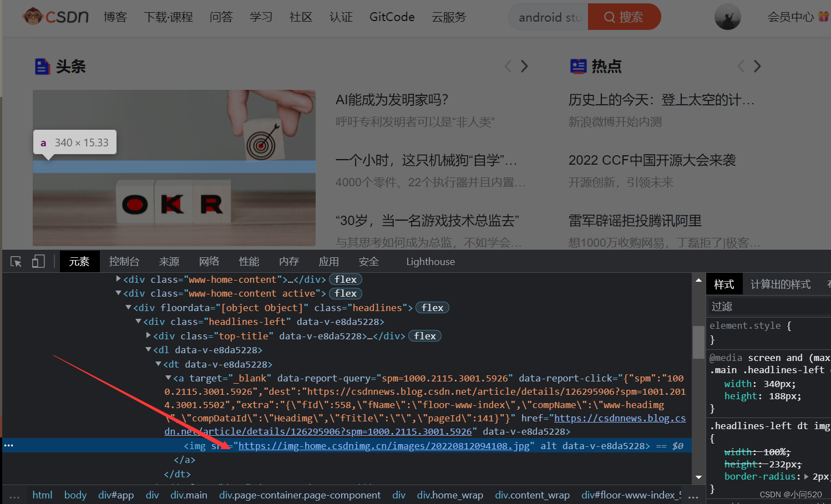Screen dimensions: 831x504
Task: Toggle flex badge on top-title div
Action: click(x=425, y=336)
